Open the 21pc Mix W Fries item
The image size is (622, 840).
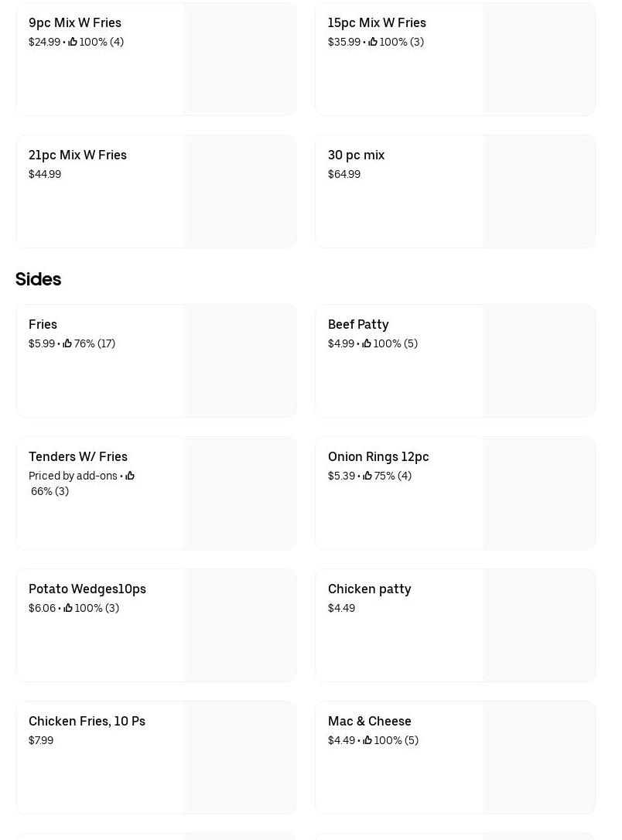pyautogui.click(x=77, y=155)
